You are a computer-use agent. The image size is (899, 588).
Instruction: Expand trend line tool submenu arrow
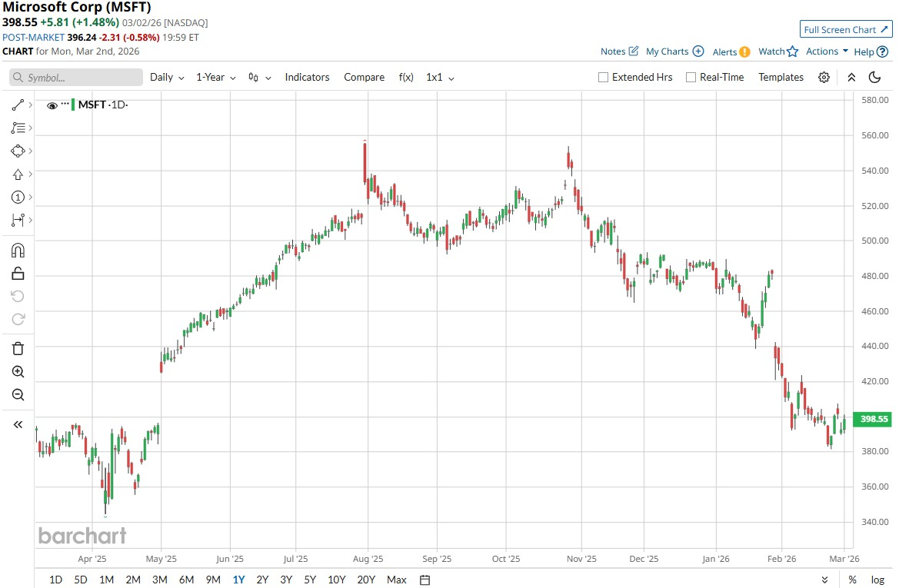(31, 105)
